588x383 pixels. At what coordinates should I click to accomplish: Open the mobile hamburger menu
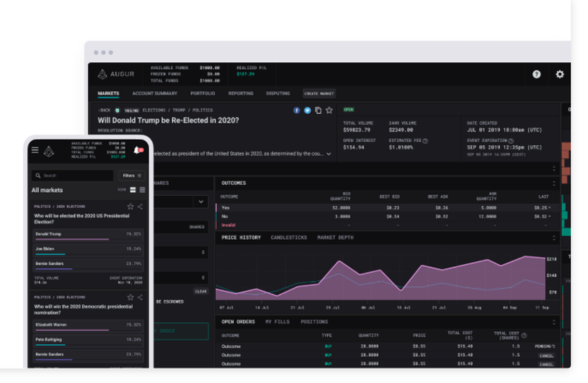(35, 150)
